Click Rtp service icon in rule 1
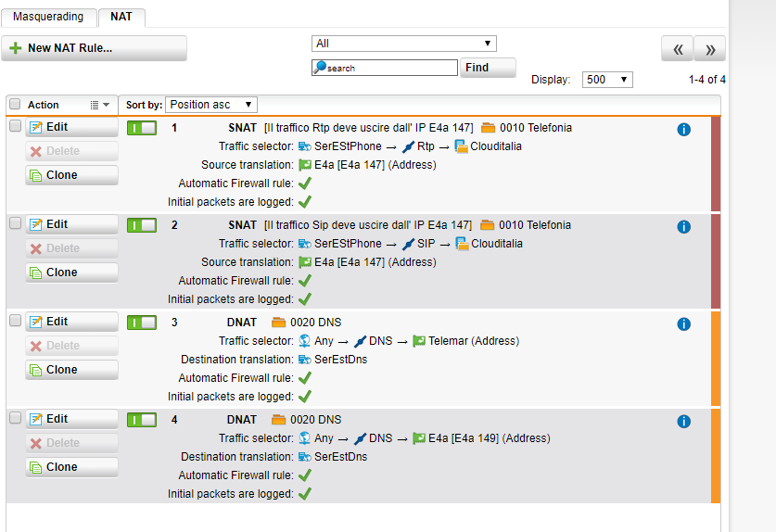 (408, 146)
